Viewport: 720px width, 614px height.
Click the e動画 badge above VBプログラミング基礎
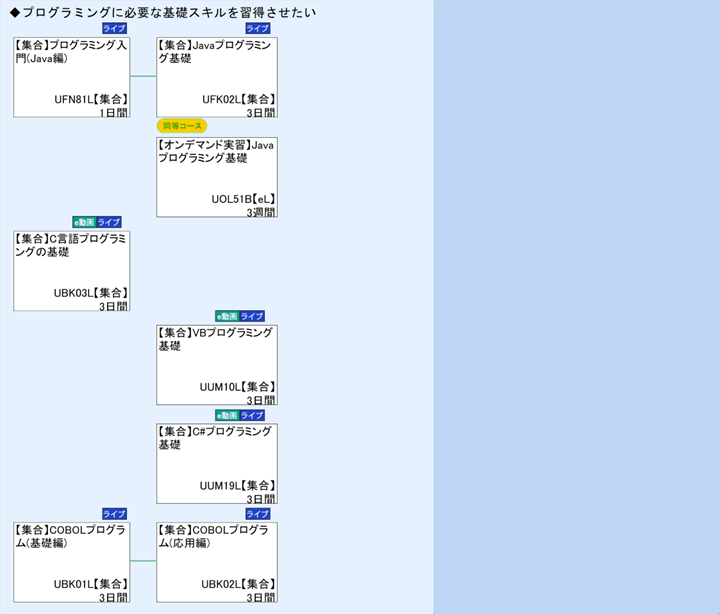[227, 316]
